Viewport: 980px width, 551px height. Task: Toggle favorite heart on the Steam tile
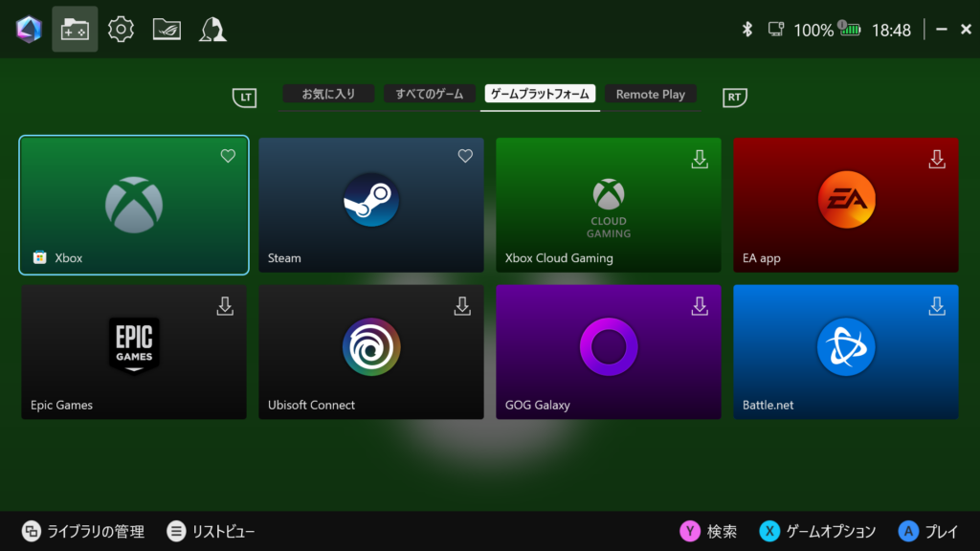click(x=465, y=156)
